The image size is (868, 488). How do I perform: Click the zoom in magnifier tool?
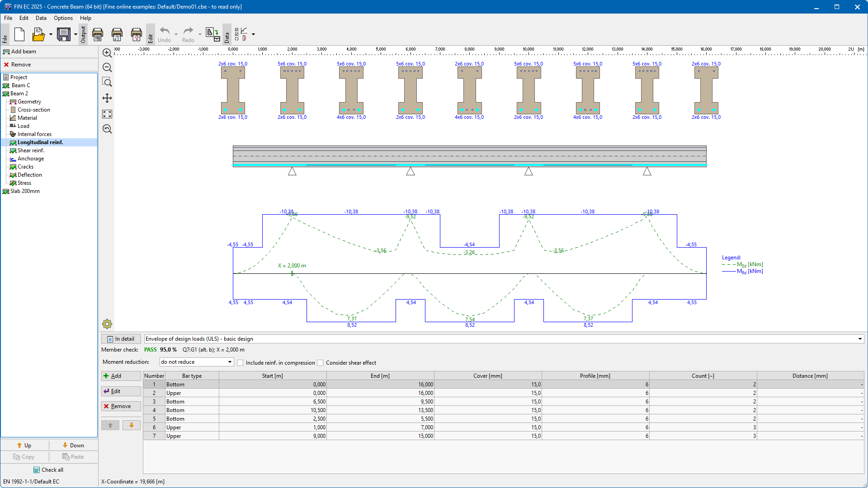pos(107,53)
